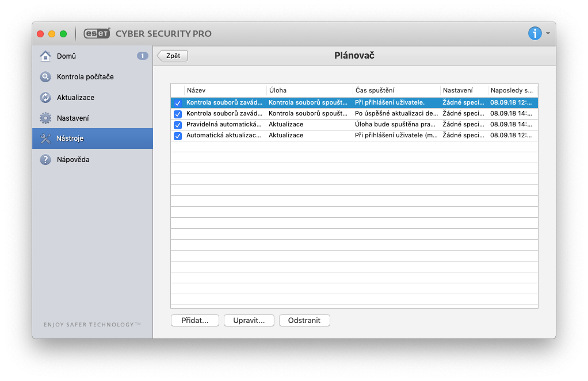This screenshot has height=381, width=588.
Task: Click the Kontrola počítače magnifier icon
Action: point(45,77)
